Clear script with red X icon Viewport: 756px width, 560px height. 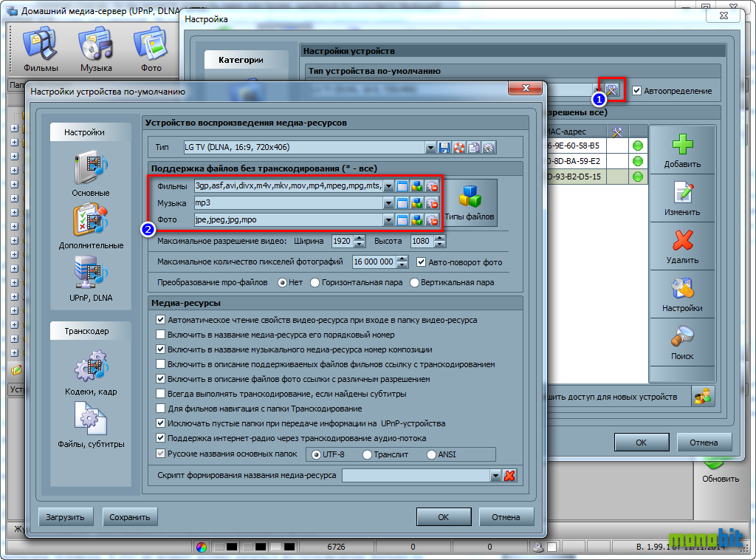point(509,476)
